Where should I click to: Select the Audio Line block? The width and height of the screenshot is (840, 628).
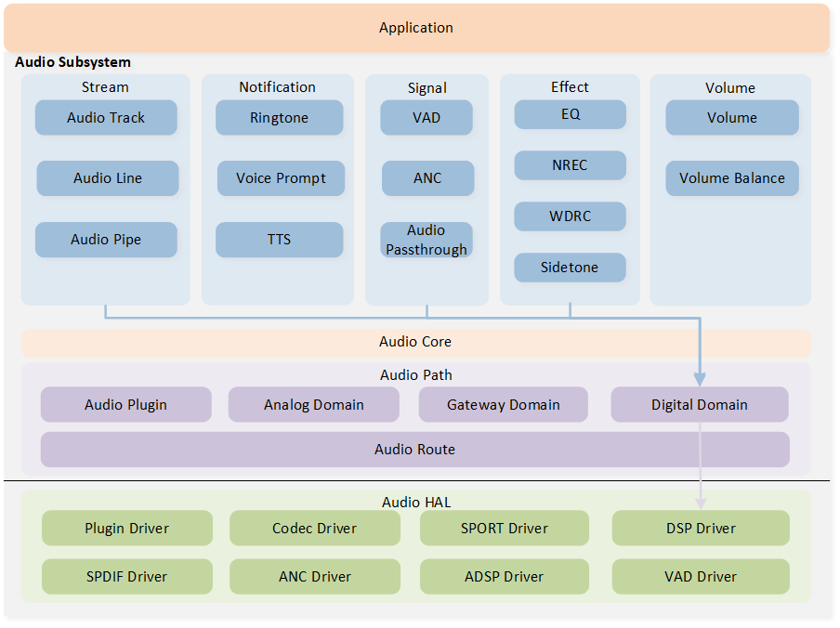108,178
